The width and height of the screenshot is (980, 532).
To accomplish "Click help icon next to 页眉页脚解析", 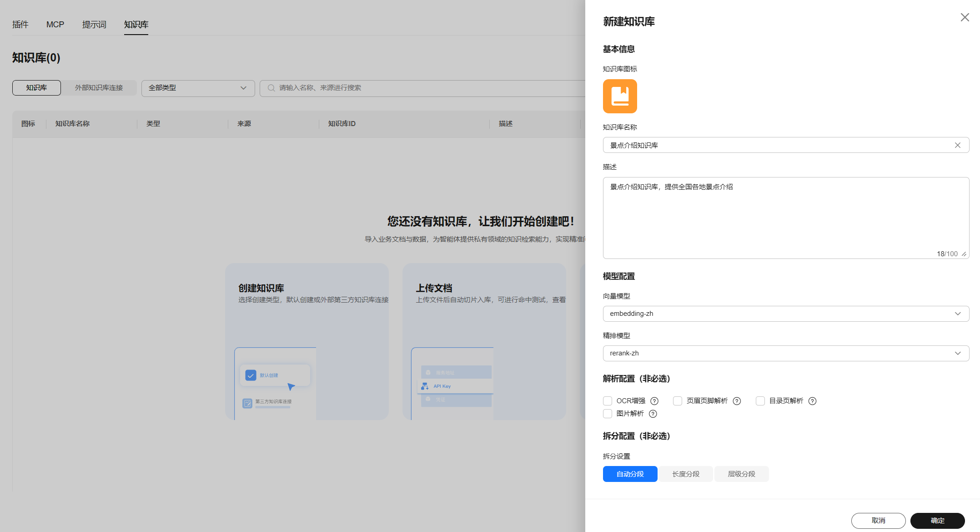I will click(737, 401).
